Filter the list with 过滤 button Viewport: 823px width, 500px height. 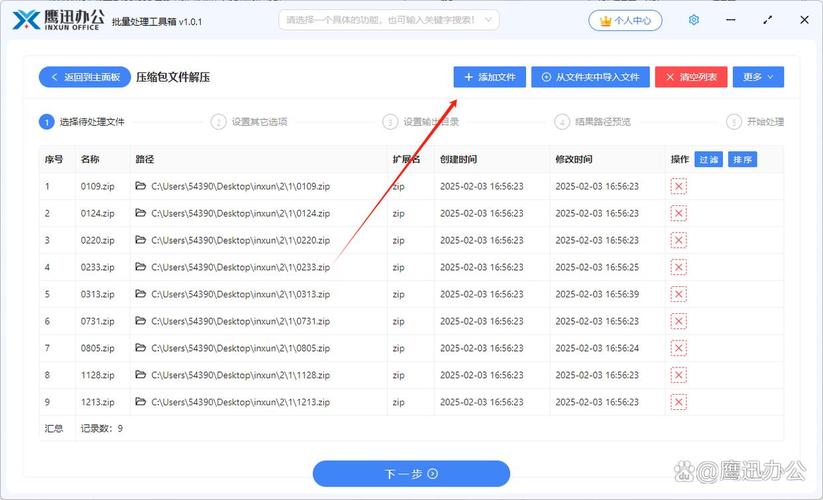coord(709,159)
